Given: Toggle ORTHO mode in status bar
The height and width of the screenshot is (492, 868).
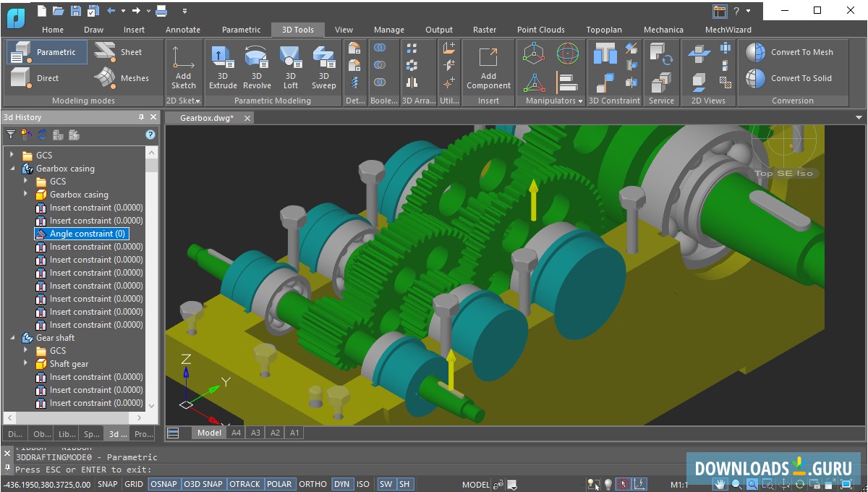Looking at the screenshot, I should pos(312,484).
